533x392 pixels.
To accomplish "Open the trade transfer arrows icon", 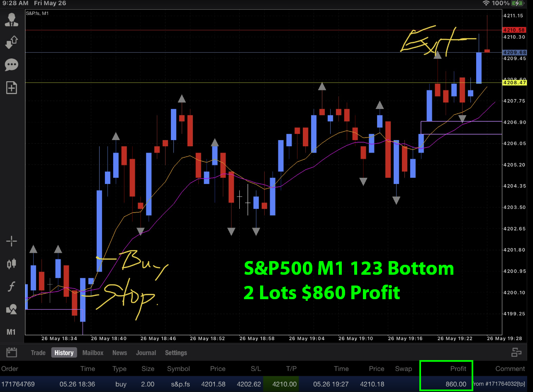I will (x=11, y=42).
